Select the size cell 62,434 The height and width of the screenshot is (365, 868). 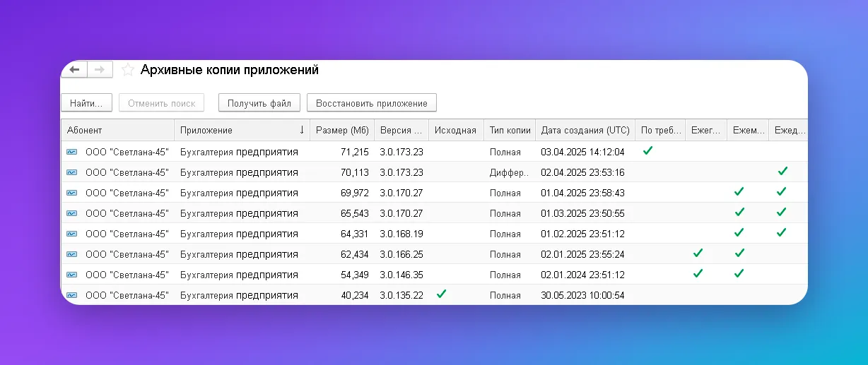tap(355, 254)
